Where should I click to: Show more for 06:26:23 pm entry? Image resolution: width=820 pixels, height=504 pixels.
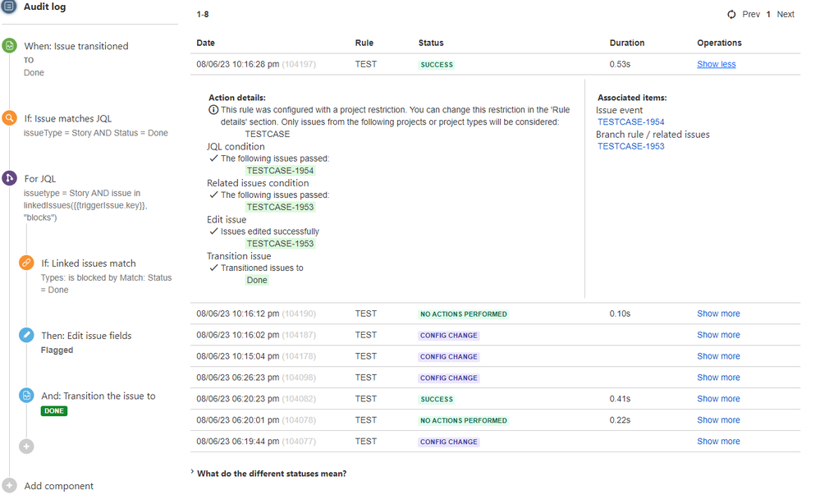[718, 378]
